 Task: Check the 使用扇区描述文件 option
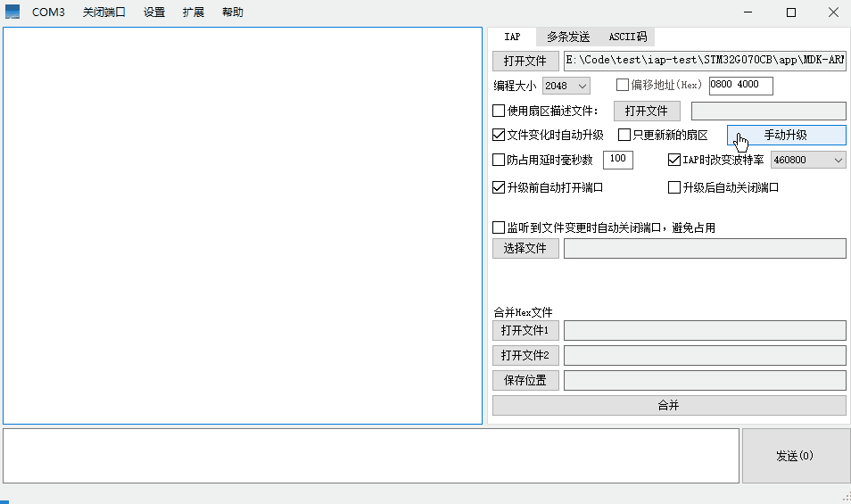500,111
